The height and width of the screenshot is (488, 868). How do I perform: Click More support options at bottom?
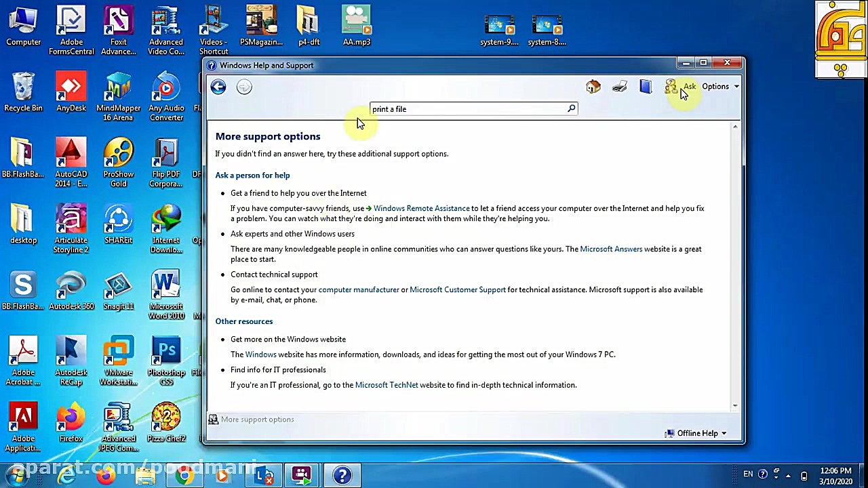[257, 420]
